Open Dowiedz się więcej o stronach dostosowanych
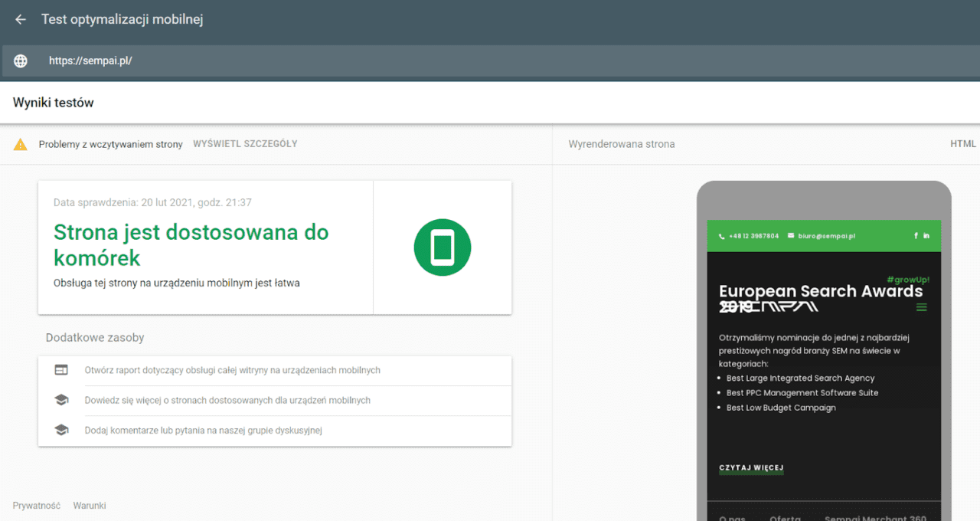The height and width of the screenshot is (521, 980). click(x=227, y=400)
